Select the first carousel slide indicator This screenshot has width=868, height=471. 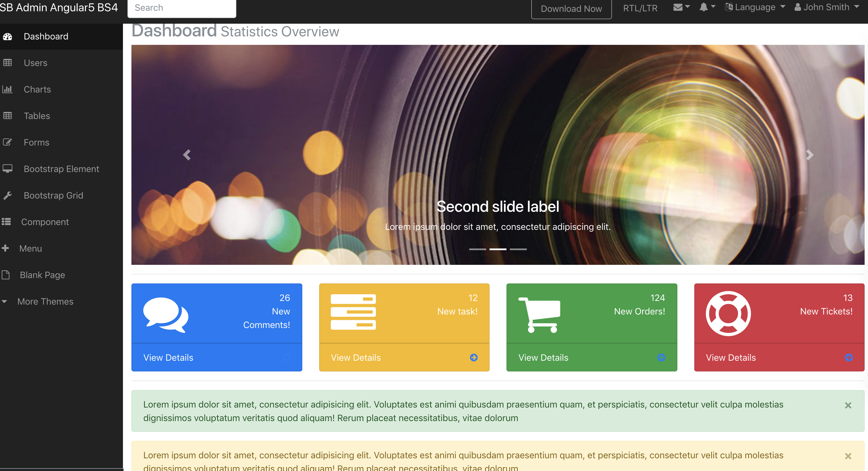point(477,249)
